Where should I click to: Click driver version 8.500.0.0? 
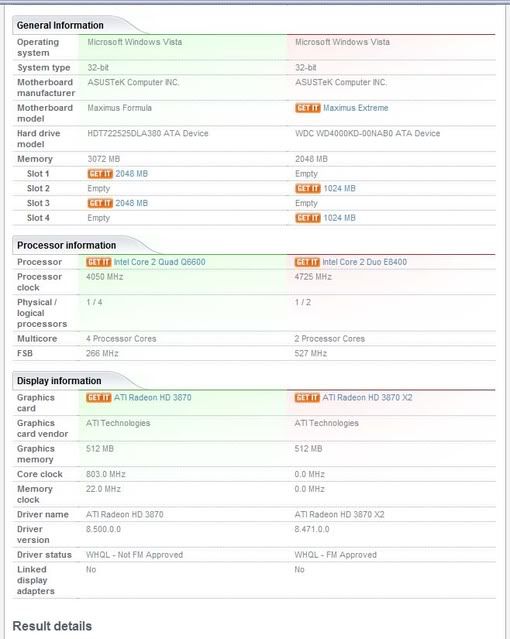click(103, 529)
